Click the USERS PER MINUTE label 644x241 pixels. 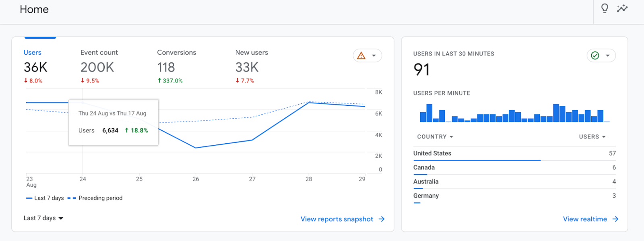[442, 93]
